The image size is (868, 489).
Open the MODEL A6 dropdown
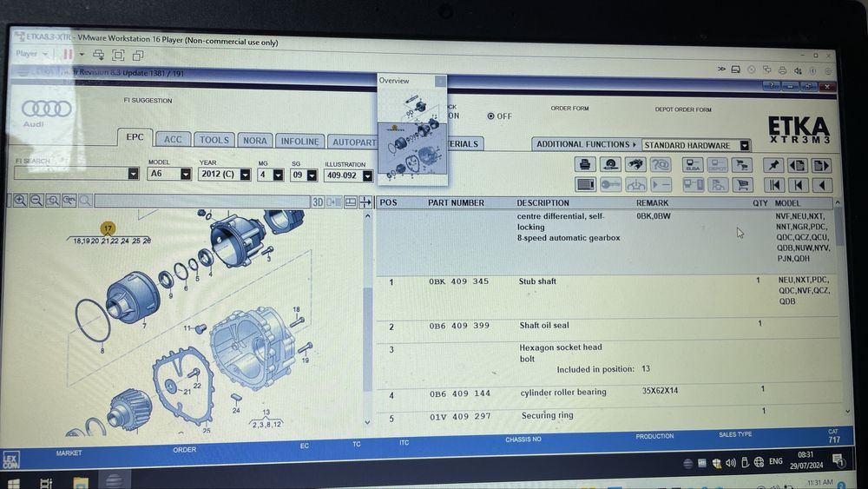tap(186, 174)
